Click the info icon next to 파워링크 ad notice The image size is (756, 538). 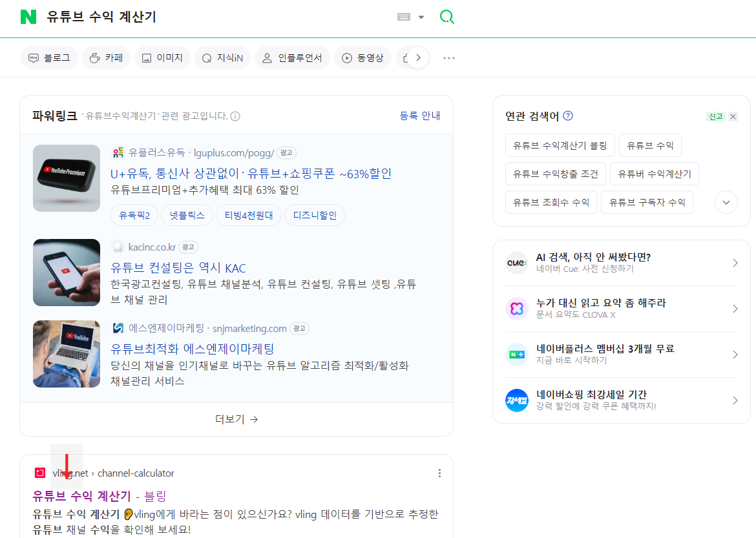click(x=235, y=116)
